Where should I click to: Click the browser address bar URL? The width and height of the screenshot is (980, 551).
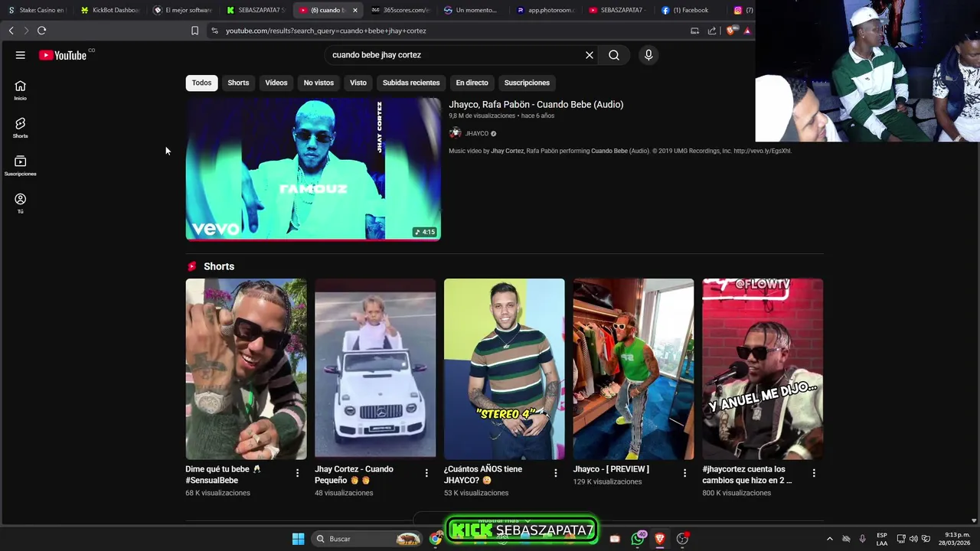pyautogui.click(x=326, y=31)
